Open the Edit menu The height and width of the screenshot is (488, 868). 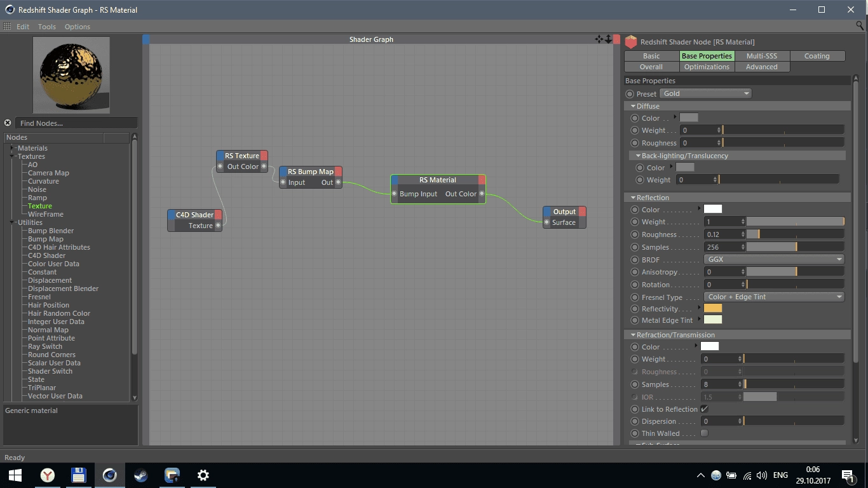pos(23,27)
